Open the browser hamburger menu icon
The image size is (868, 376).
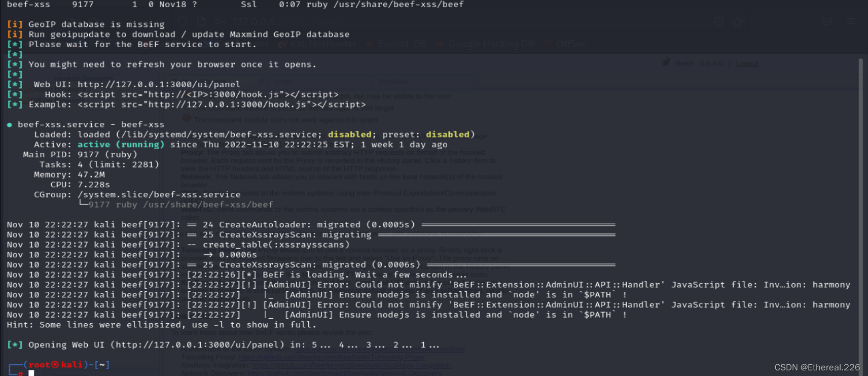(851, 22)
